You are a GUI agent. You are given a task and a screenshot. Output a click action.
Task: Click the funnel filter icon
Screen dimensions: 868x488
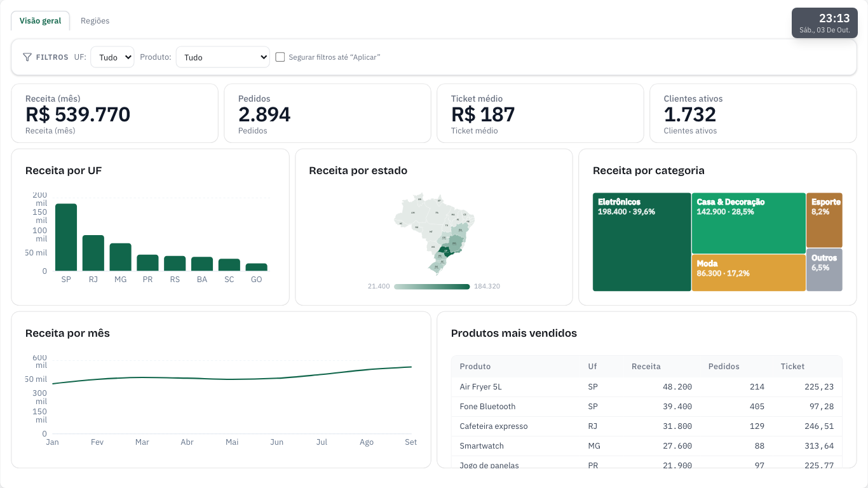click(27, 57)
